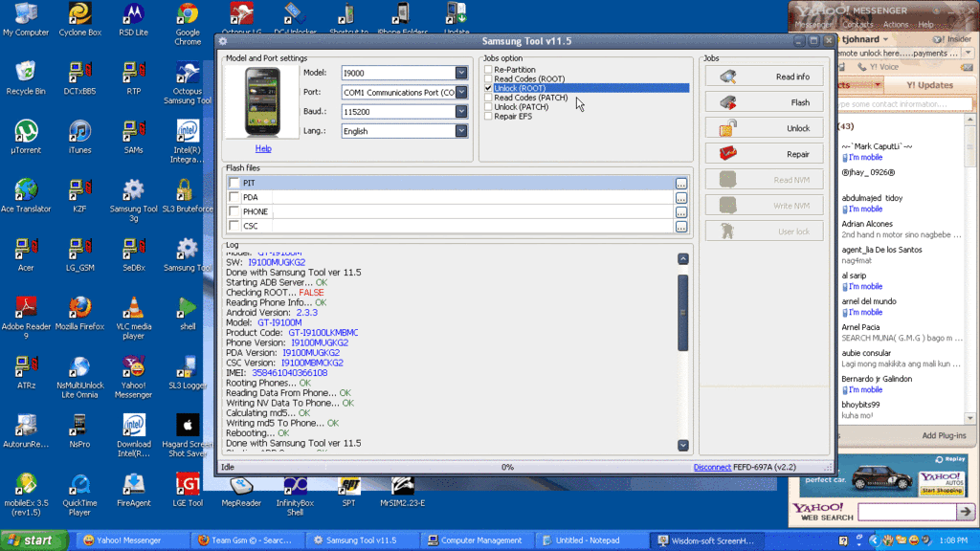Click the Read info button

pyautogui.click(x=764, y=77)
